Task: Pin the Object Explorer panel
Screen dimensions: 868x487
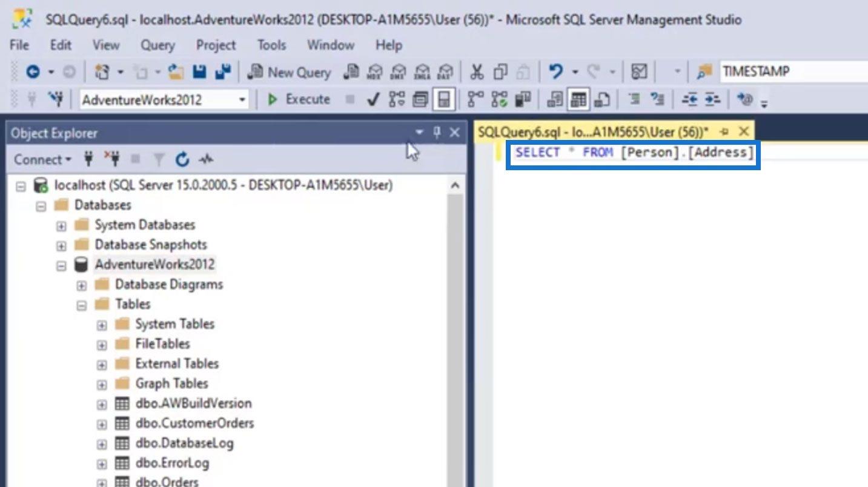Action: (437, 133)
